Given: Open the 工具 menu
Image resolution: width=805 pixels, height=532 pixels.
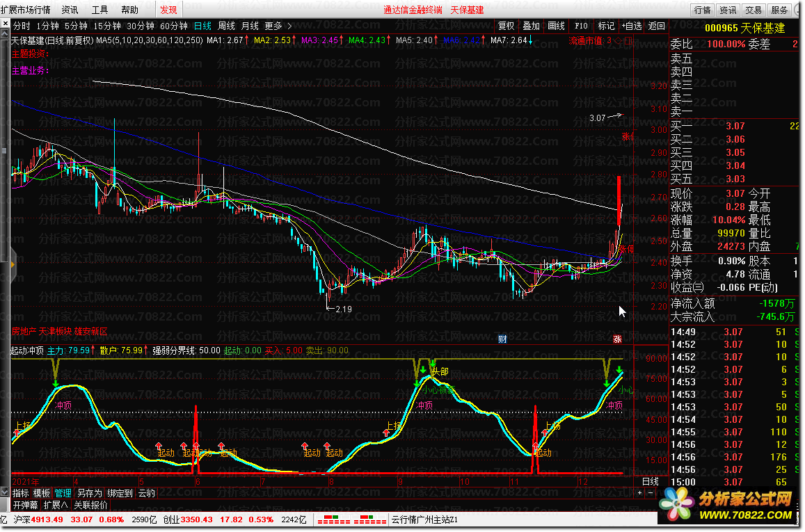Looking at the screenshot, I should tap(99, 10).
